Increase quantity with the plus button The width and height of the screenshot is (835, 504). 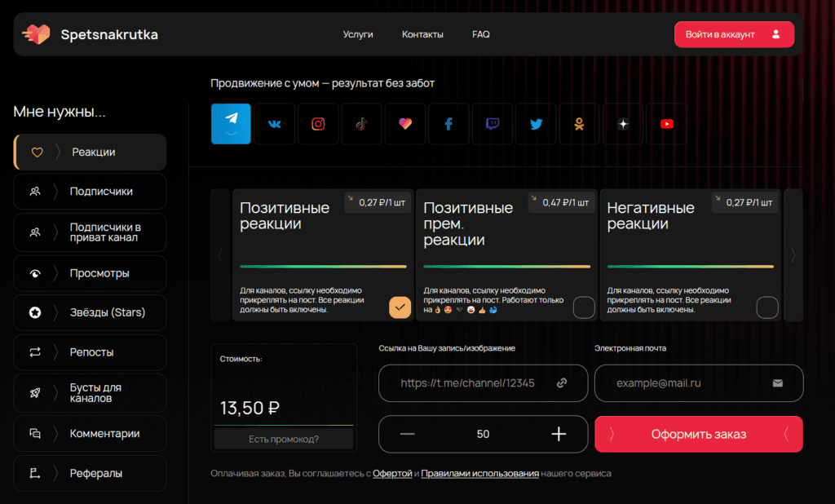pos(559,434)
